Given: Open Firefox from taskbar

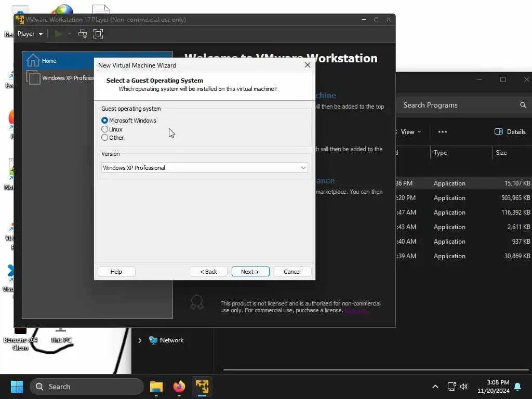Looking at the screenshot, I should [x=179, y=387].
